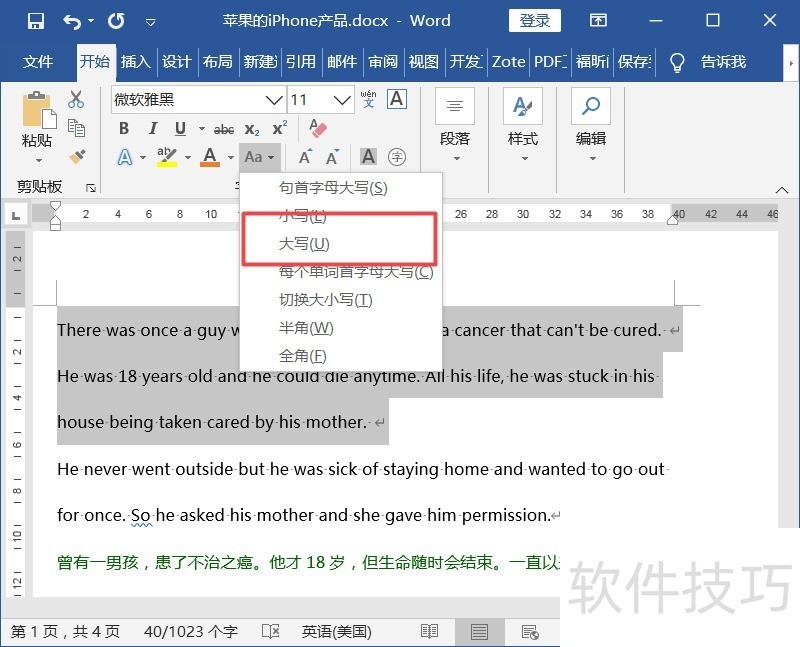Choose 半角(W) half-width option
The height and width of the screenshot is (647, 800).
[x=341, y=328]
